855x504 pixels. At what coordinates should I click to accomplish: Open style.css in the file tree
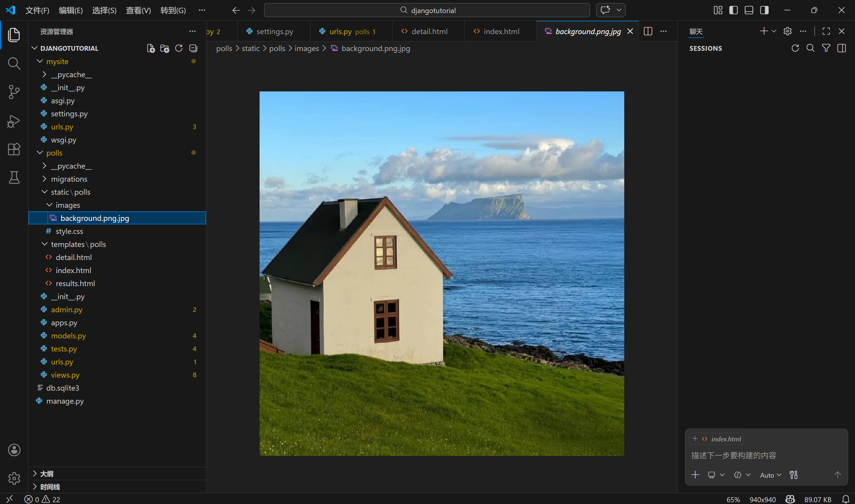(69, 231)
